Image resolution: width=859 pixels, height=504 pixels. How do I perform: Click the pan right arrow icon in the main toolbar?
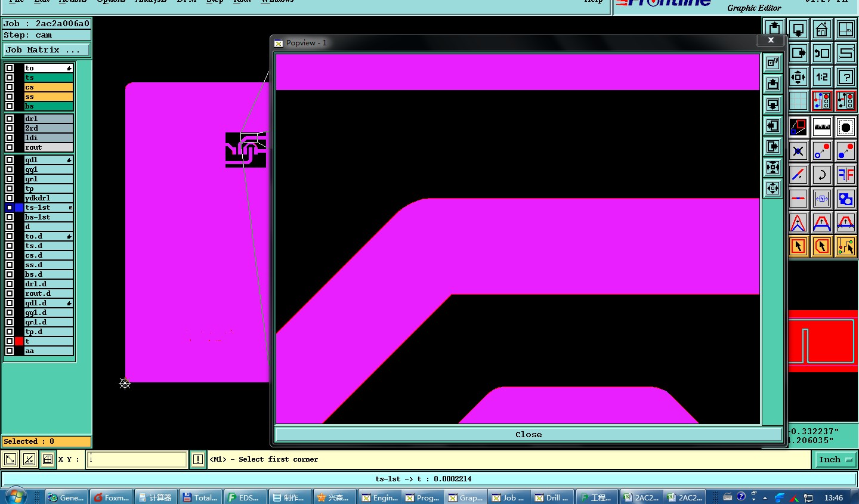798,53
